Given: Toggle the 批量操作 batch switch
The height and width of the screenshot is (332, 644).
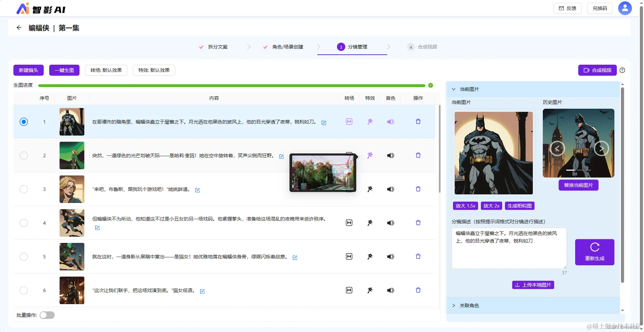Looking at the screenshot, I should point(47,315).
